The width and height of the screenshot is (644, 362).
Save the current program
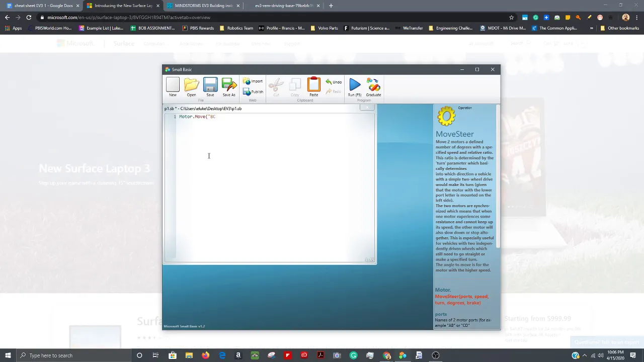pos(210,87)
